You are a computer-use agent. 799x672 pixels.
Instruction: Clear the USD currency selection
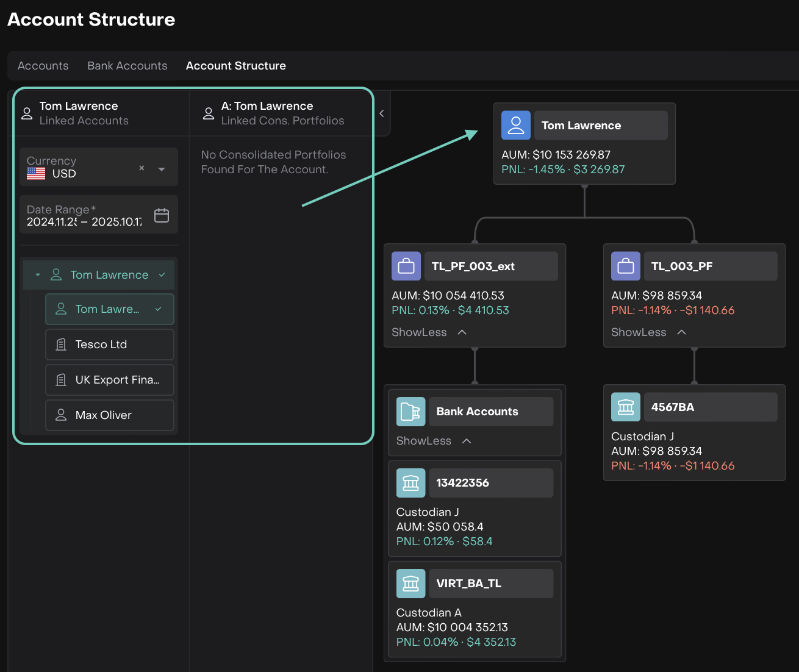point(142,168)
